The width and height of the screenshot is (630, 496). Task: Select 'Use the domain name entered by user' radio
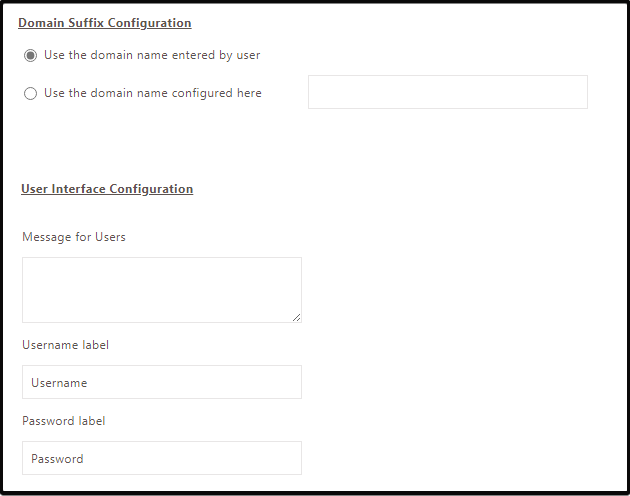coord(30,55)
